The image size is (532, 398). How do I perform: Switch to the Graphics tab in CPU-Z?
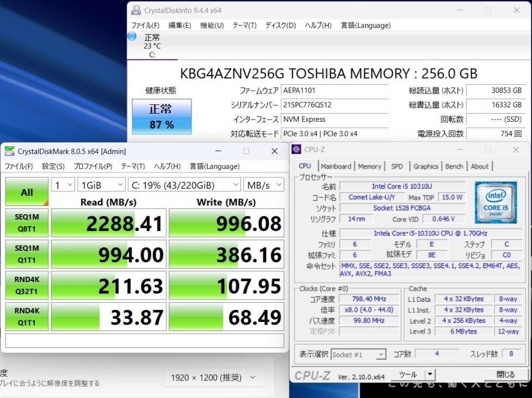coord(426,166)
